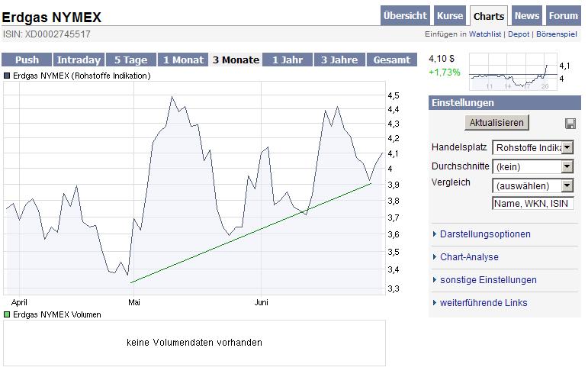Click the Aktualisieren button
Screen dimensions: 588x377
point(496,123)
